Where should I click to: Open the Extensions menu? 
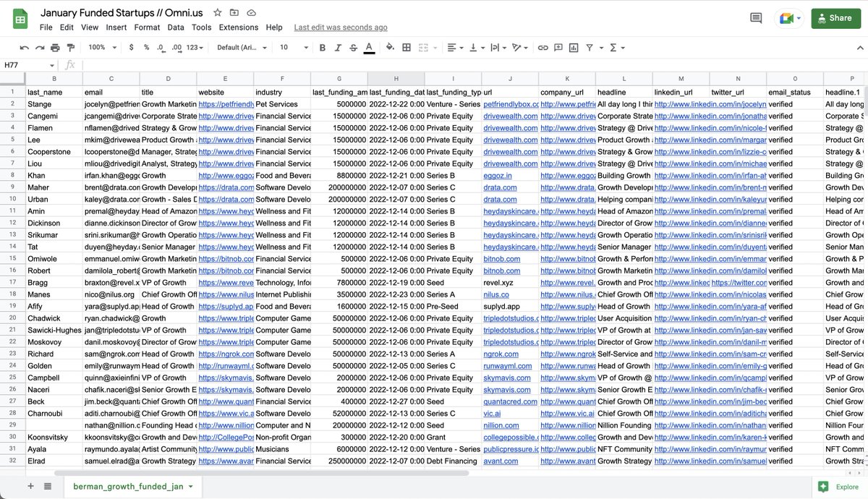point(239,27)
